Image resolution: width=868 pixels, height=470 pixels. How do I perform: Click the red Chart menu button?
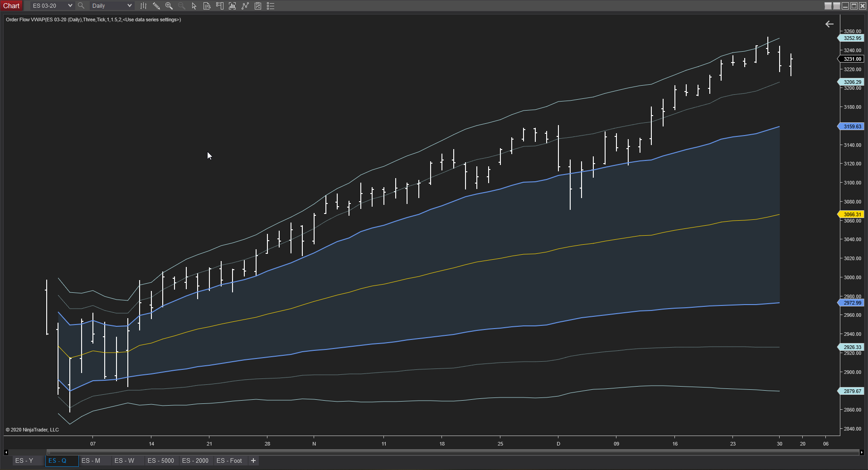[x=11, y=5]
